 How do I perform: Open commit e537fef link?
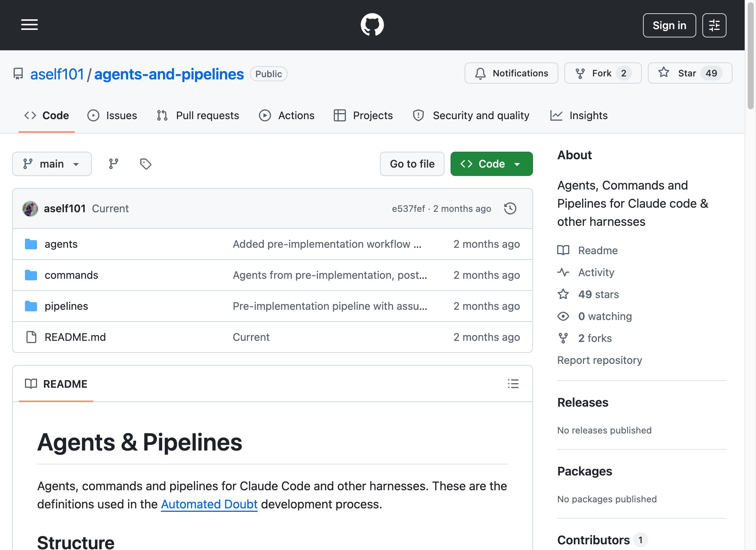point(408,208)
